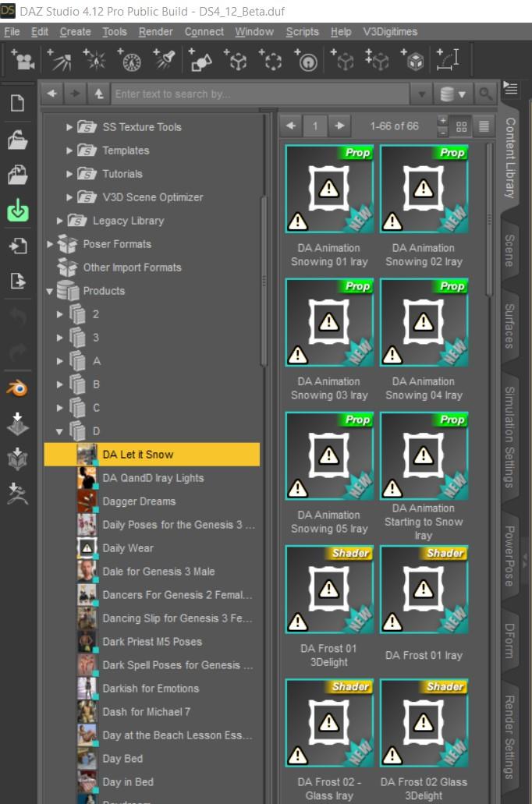Click the running figure pose icon
The height and width of the screenshot is (804, 532).
(x=17, y=494)
